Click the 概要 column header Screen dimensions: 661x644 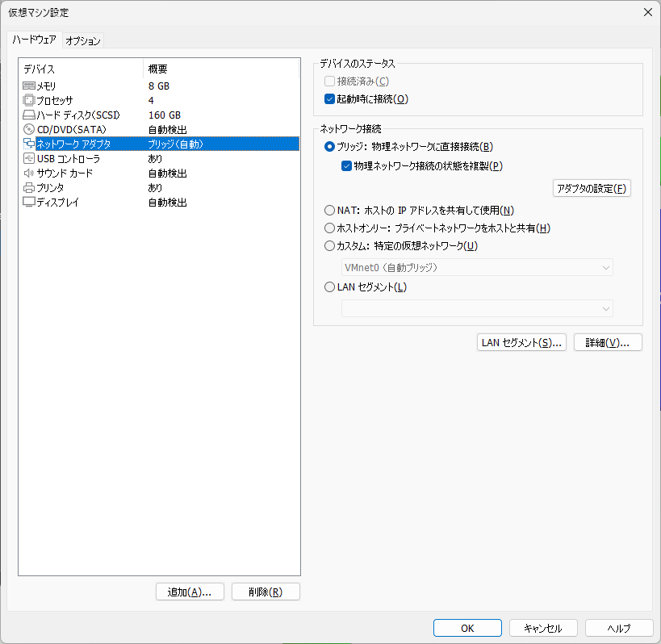157,69
